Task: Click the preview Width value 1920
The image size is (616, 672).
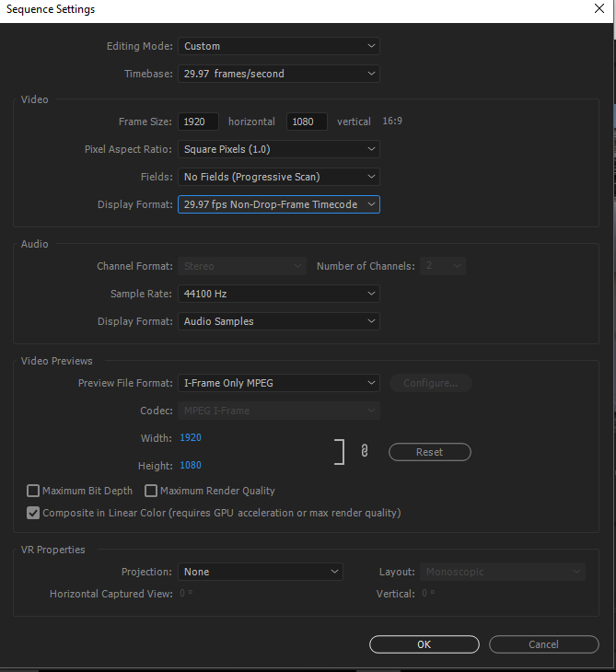Action: [x=191, y=437]
